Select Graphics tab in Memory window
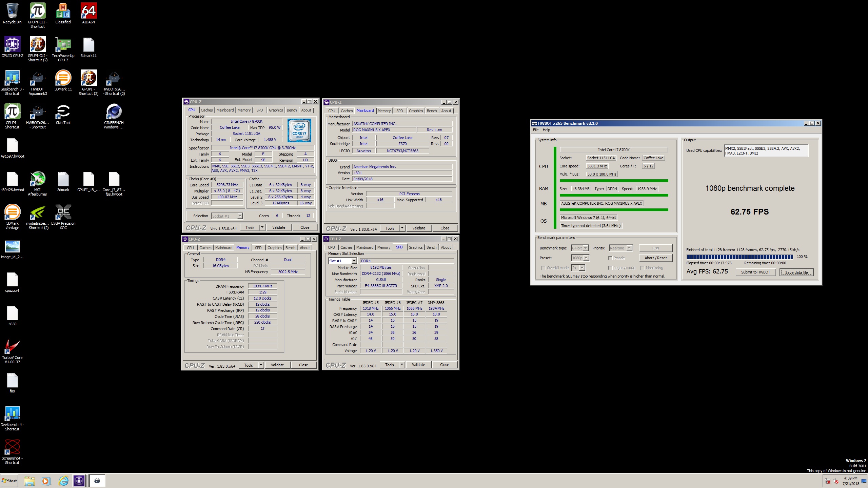Viewport: 868px width, 488px height. [x=274, y=248]
